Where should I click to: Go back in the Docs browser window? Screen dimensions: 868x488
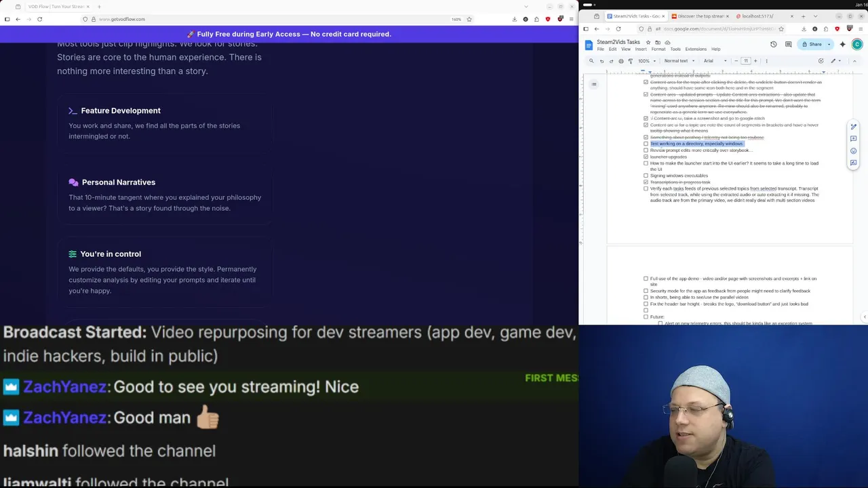[x=596, y=28]
